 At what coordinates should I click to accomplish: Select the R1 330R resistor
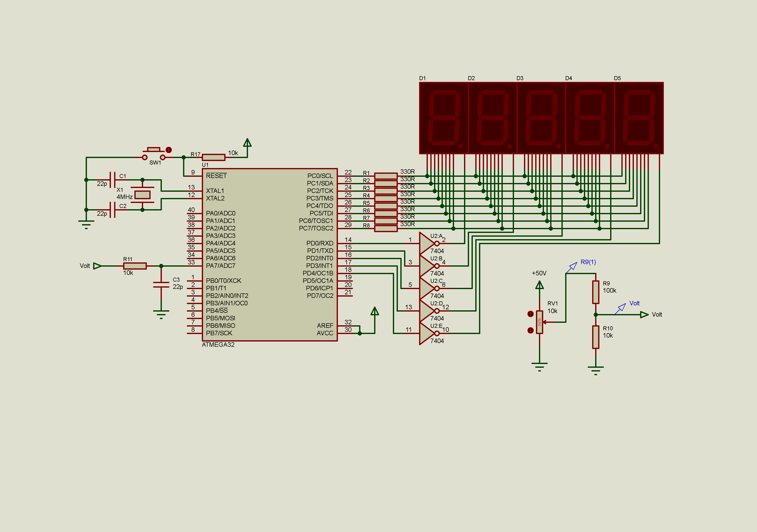[386, 176]
